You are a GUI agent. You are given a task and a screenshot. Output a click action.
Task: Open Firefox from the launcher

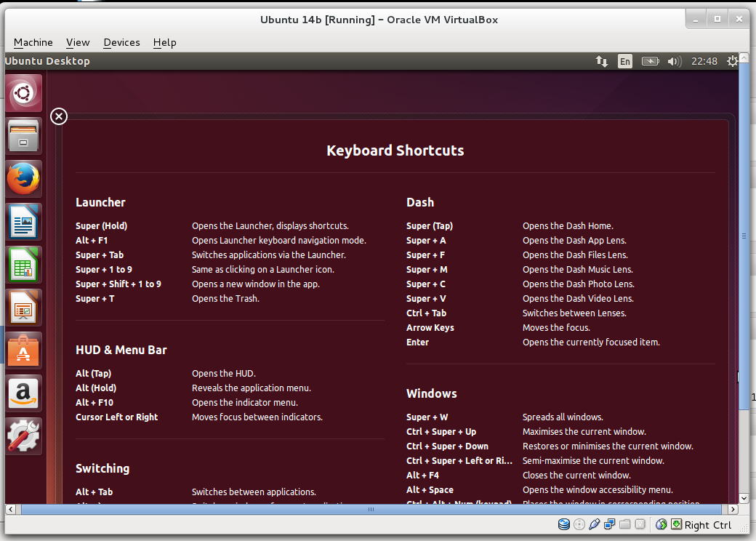[x=23, y=178]
